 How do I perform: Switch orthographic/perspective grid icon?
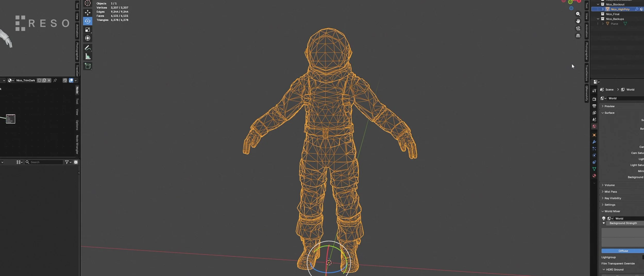[x=578, y=36]
